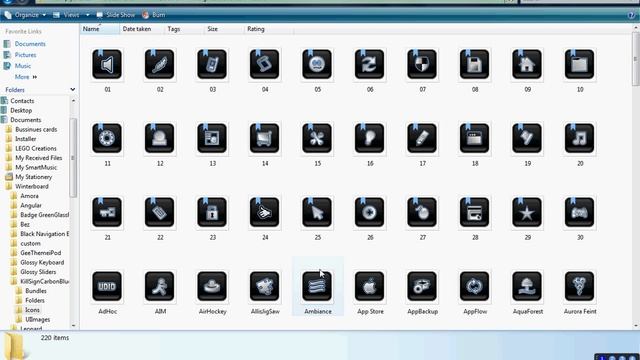Image resolution: width=640 pixels, height=360 pixels.
Task: Select the key icon file 21
Action: pyautogui.click(x=107, y=212)
